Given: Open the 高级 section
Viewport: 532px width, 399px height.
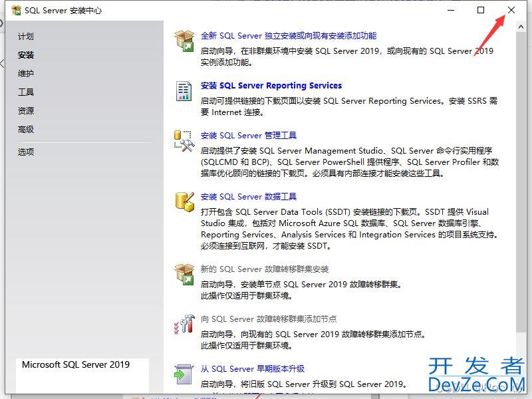Looking at the screenshot, I should coord(26,129).
